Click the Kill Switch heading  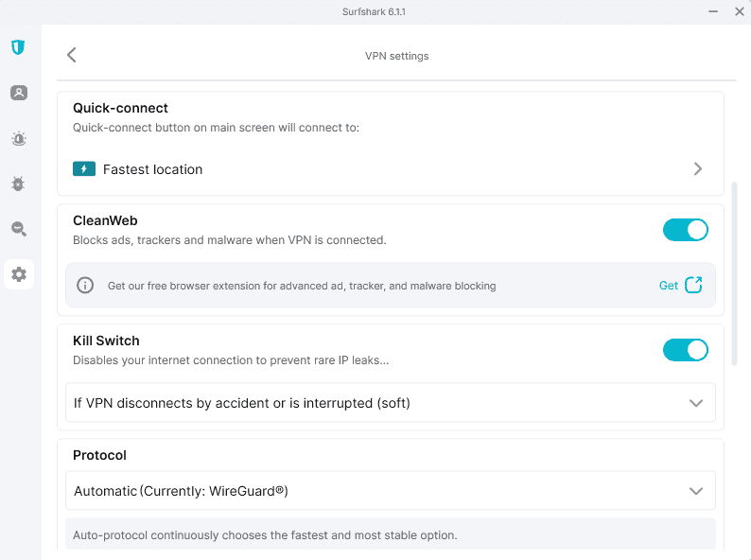point(106,341)
